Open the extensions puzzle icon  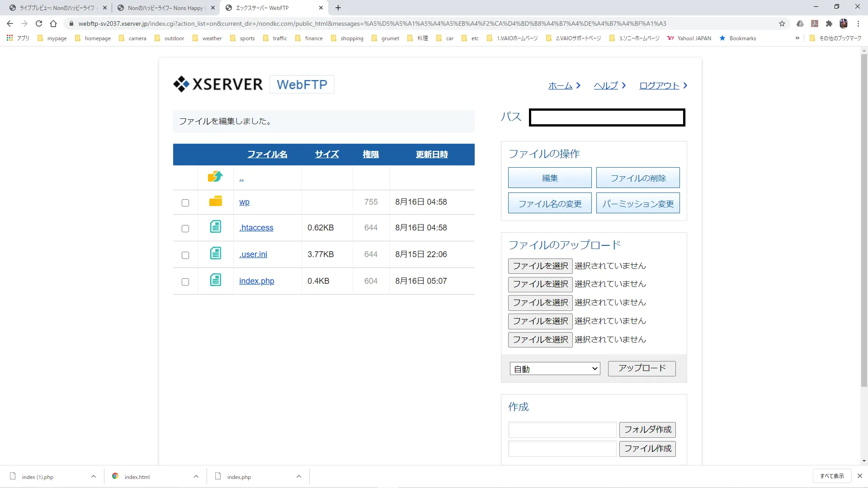click(x=829, y=23)
